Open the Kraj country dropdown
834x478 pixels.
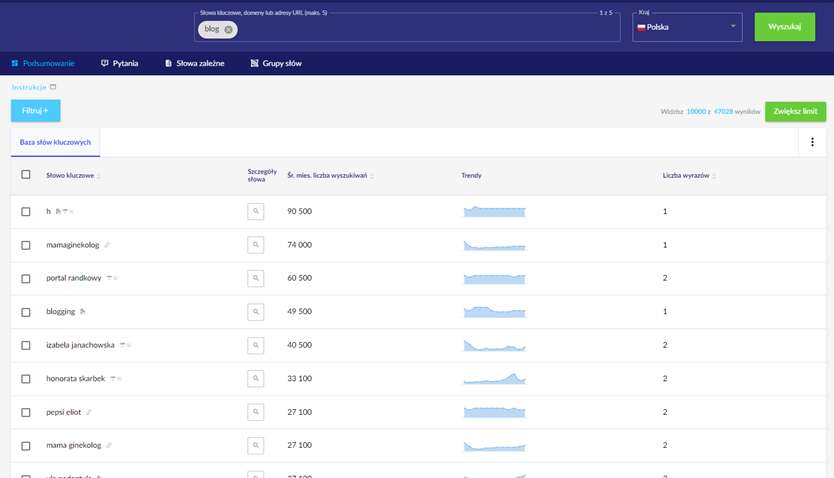(x=687, y=27)
